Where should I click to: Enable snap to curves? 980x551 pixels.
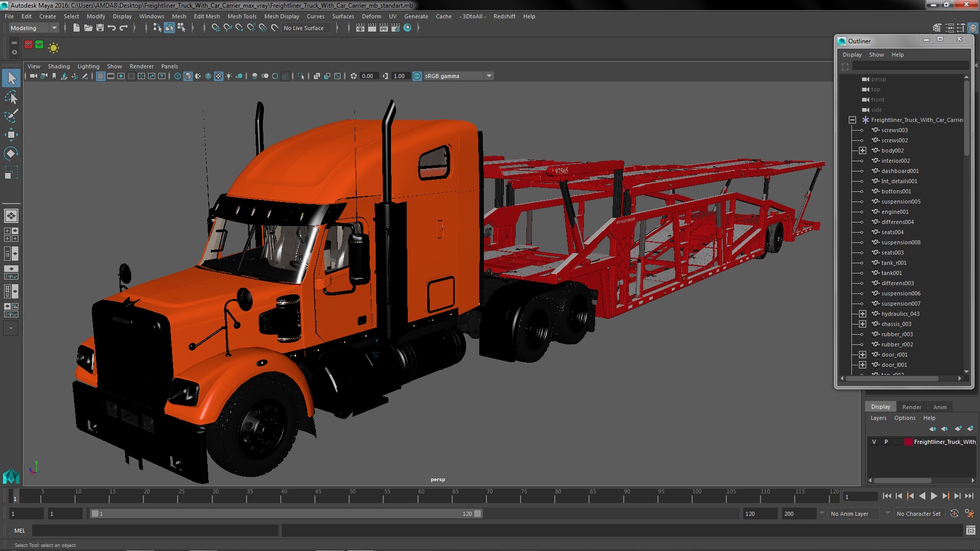point(228,28)
